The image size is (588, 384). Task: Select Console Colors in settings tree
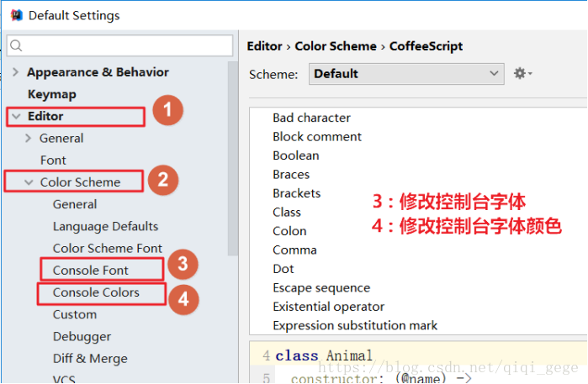pyautogui.click(x=96, y=292)
